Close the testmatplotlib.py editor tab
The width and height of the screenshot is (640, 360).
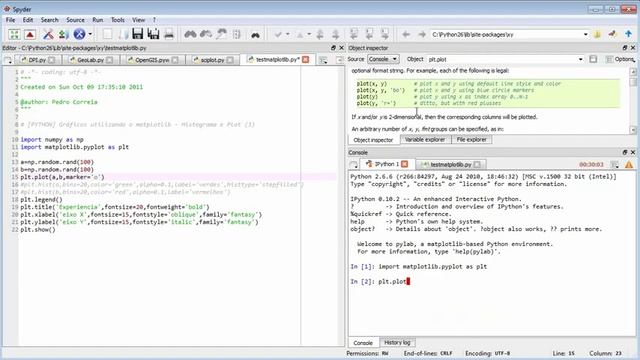(x=305, y=60)
